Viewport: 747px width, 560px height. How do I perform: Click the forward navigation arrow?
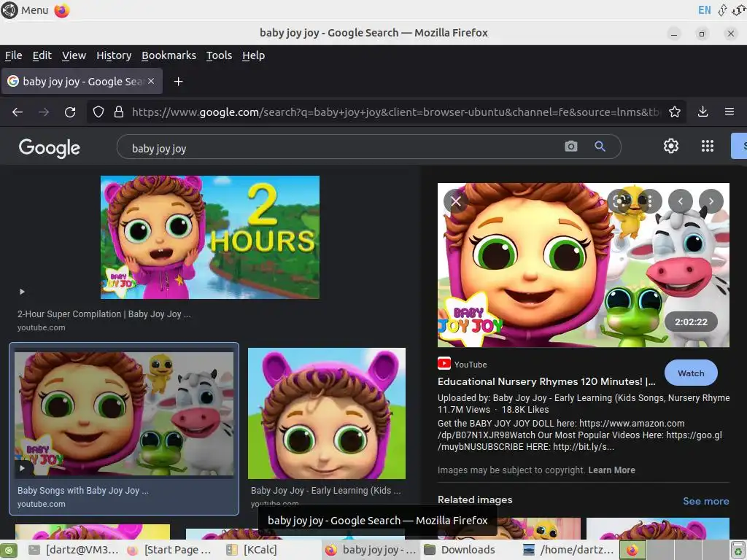tap(44, 112)
